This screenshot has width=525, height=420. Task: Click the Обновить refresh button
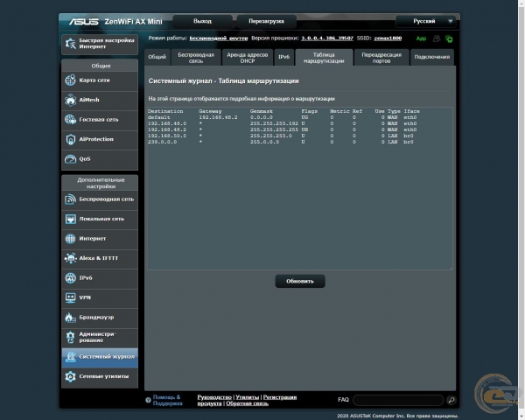[x=300, y=282]
